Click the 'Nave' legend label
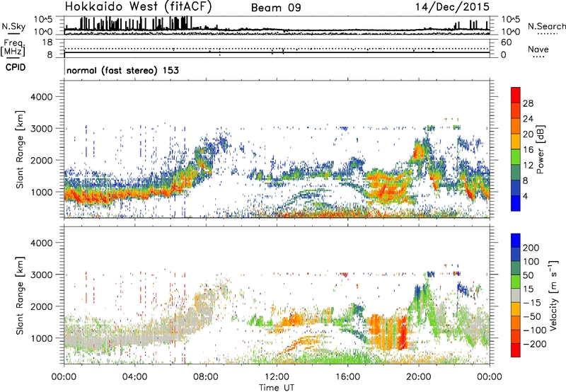The height and width of the screenshot is (392, 566). [x=538, y=50]
